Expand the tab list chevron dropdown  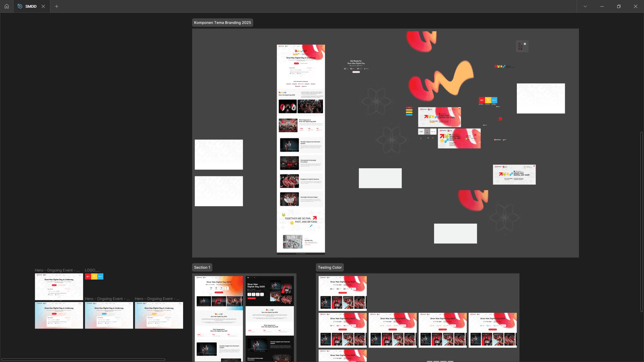[x=585, y=6]
